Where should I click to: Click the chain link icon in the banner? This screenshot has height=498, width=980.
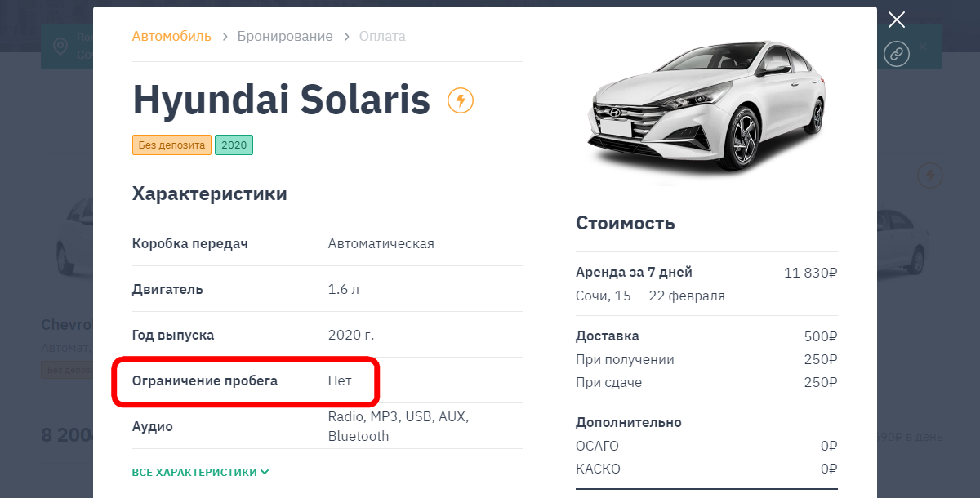click(x=897, y=54)
